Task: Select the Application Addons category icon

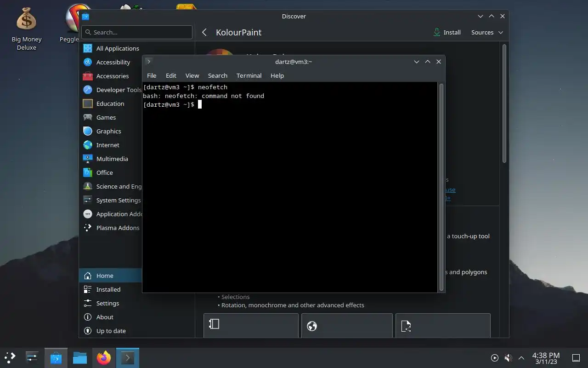Action: [88, 214]
